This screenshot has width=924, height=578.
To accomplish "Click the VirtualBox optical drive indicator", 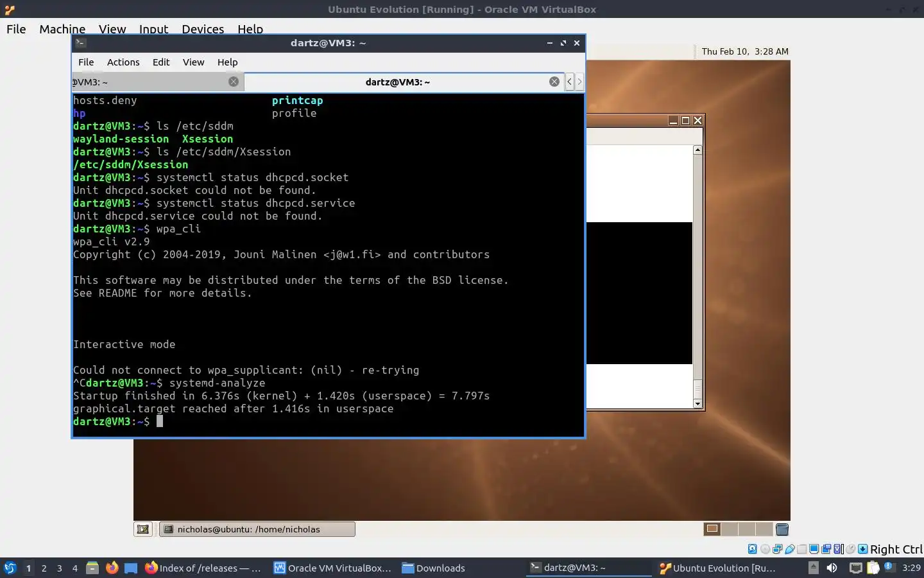I will tap(765, 549).
